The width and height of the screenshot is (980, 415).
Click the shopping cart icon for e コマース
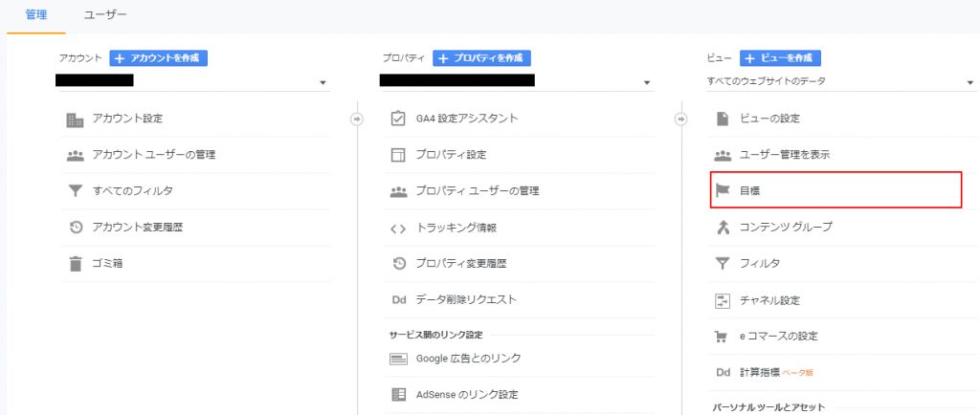pos(723,337)
